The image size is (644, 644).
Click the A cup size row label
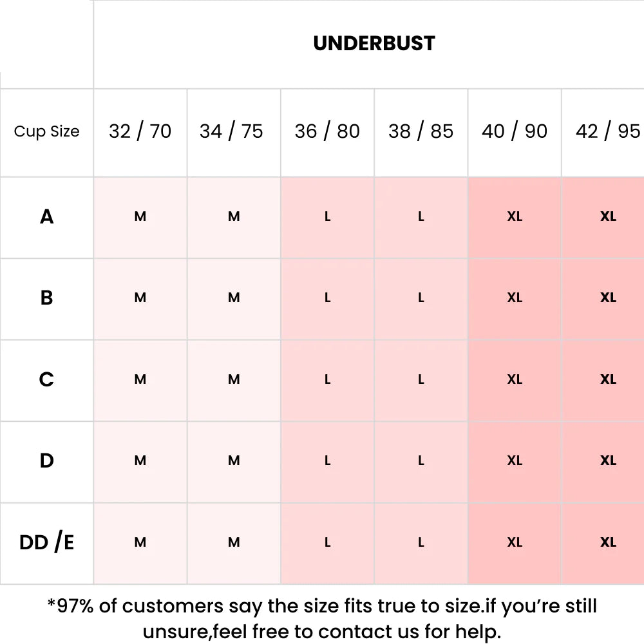point(46,217)
